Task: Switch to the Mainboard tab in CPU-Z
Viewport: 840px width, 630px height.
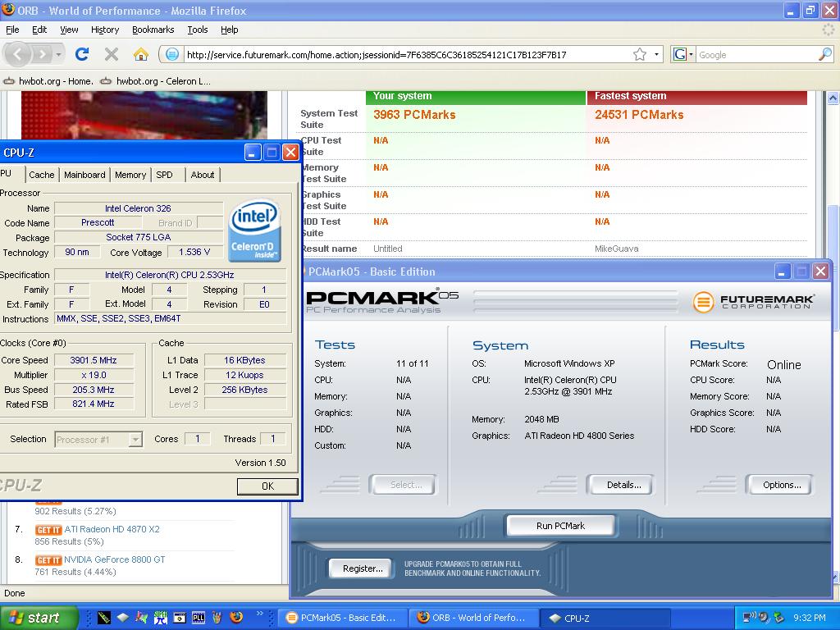Action: pyautogui.click(x=84, y=175)
